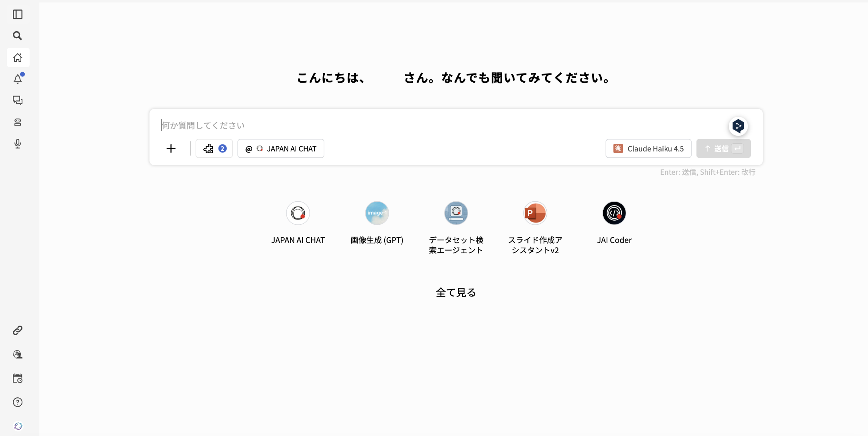Image resolution: width=868 pixels, height=436 pixels.
Task: Open search from the sidebar
Action: [x=17, y=36]
